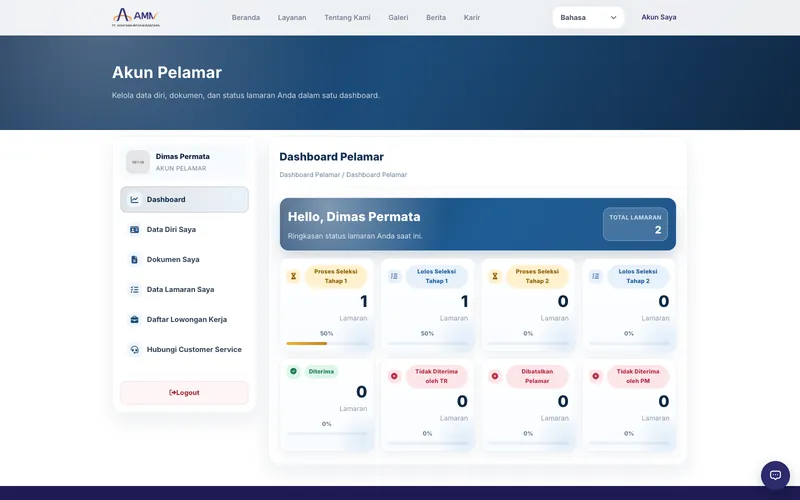Viewport: 800px width, 500px height.
Task: Open Data Diri Saya sidebar item
Action: point(184,230)
